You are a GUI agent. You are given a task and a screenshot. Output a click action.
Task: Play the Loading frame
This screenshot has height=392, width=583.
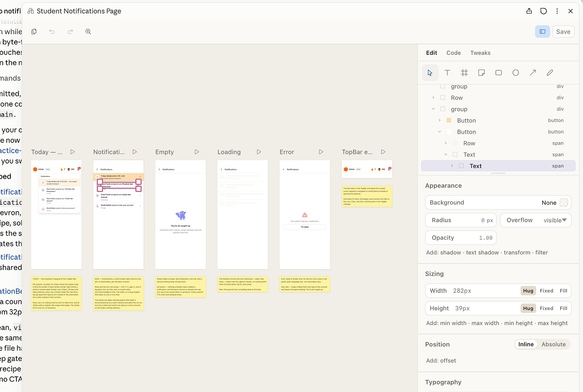coord(259,152)
